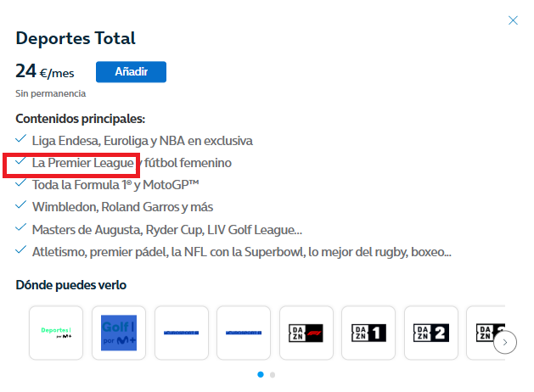Click the Añadir button
Image resolution: width=534 pixels, height=392 pixels.
click(x=131, y=72)
